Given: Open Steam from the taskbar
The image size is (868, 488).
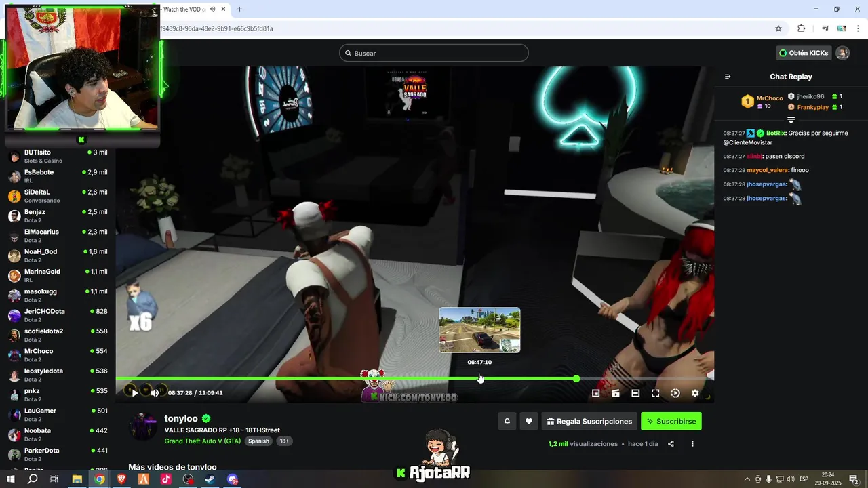Looking at the screenshot, I should coord(210,479).
